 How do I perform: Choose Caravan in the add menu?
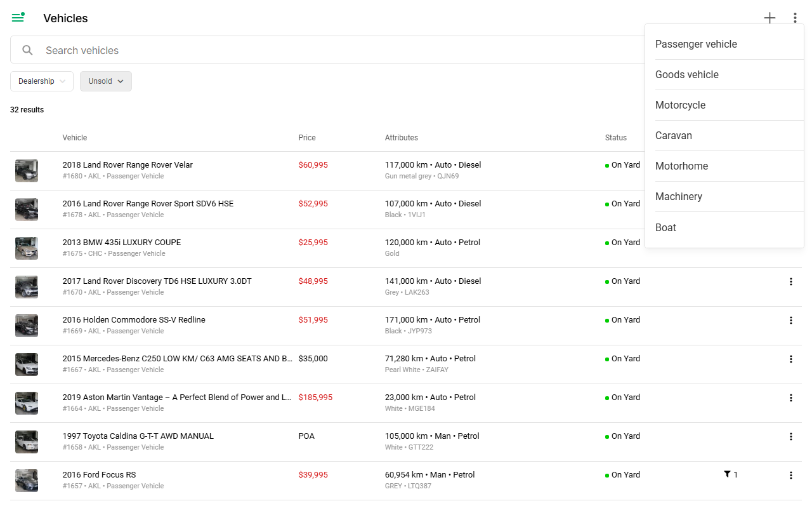coord(724,135)
